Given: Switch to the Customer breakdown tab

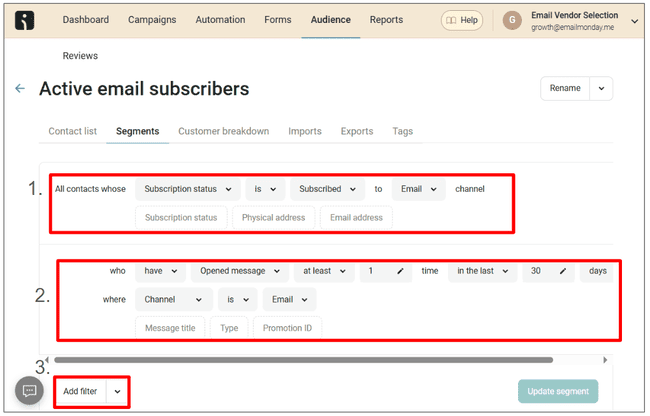Looking at the screenshot, I should coord(223,131).
